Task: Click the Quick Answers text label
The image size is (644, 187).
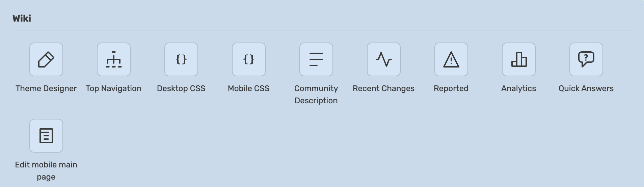Action: pos(586,88)
